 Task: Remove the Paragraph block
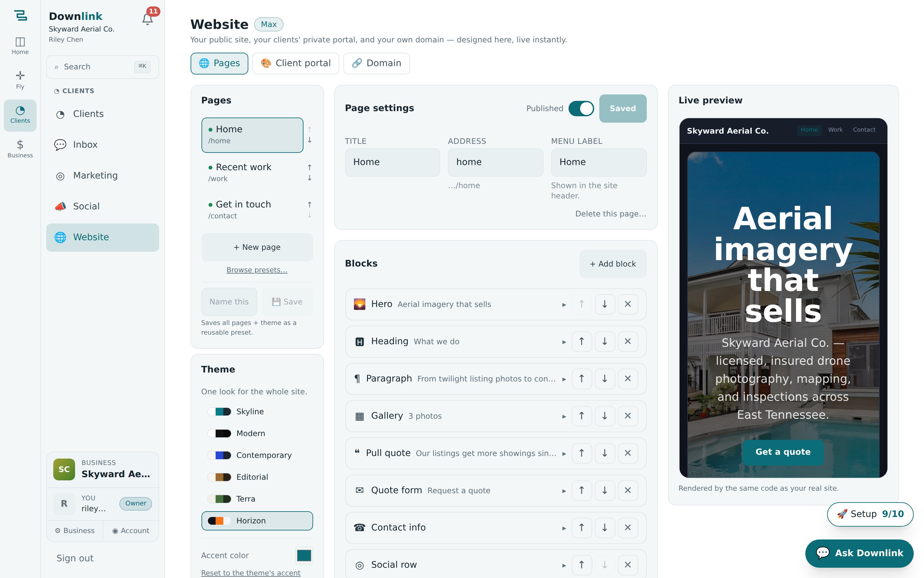[628, 379]
